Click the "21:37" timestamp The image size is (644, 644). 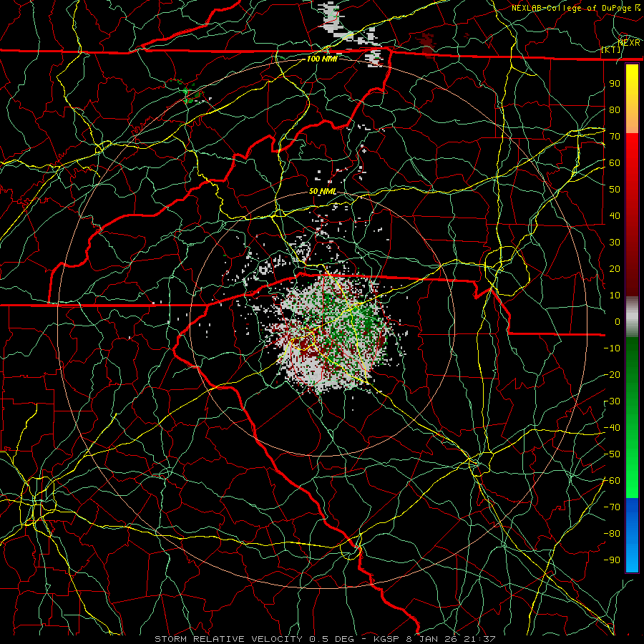(x=479, y=639)
